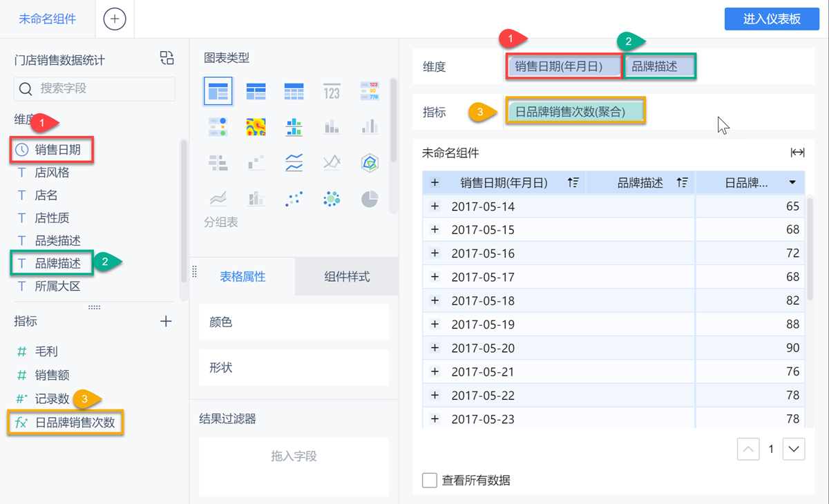Expand the 2017-05-21 row
Viewport: 829px width, 504px height.
[x=435, y=371]
